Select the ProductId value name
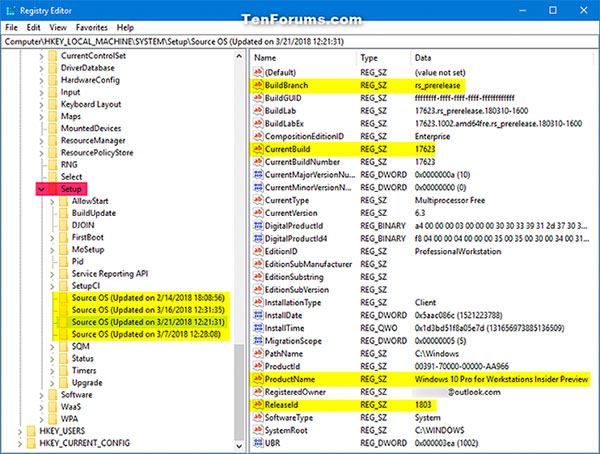Image resolution: width=600 pixels, height=454 pixels. pyautogui.click(x=282, y=366)
